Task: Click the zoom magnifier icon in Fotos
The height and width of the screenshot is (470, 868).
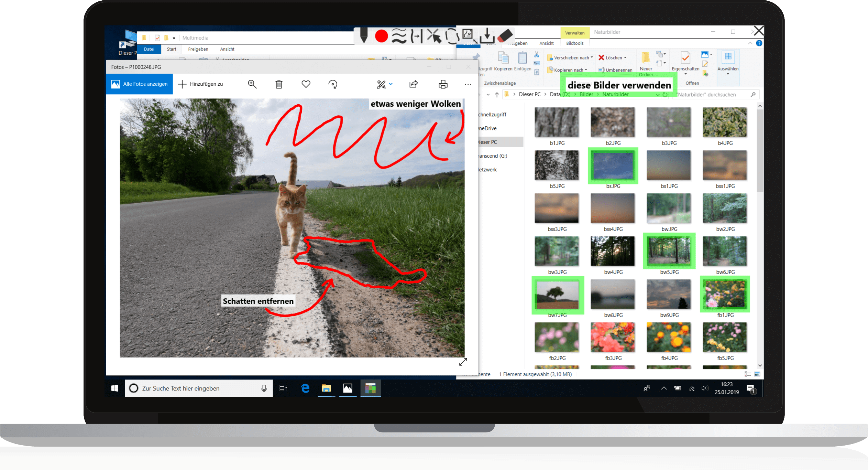Action: coord(252,84)
